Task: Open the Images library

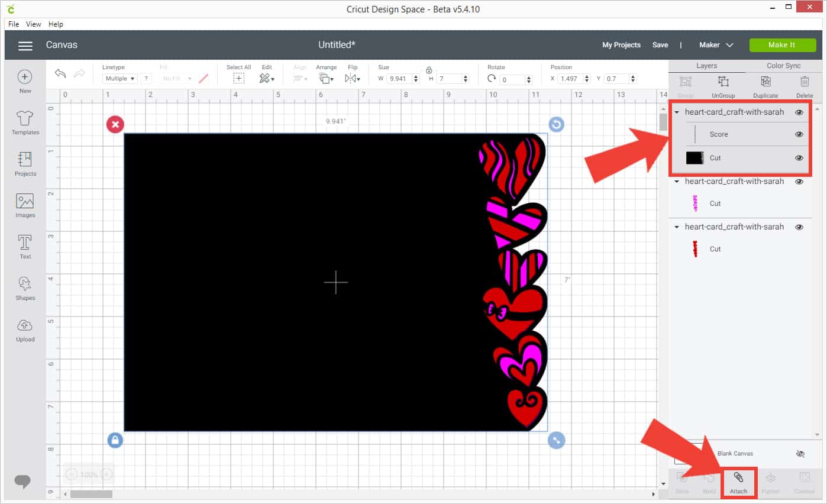Action: click(x=25, y=205)
